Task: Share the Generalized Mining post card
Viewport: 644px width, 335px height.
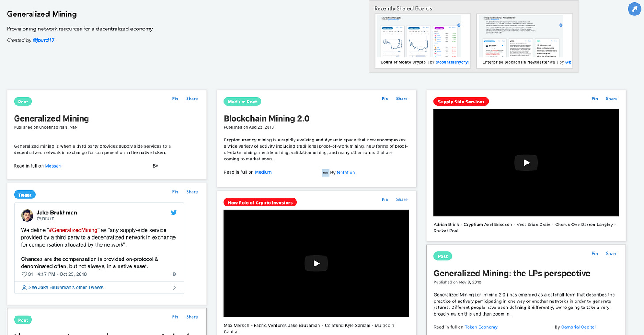Action: 192,99
